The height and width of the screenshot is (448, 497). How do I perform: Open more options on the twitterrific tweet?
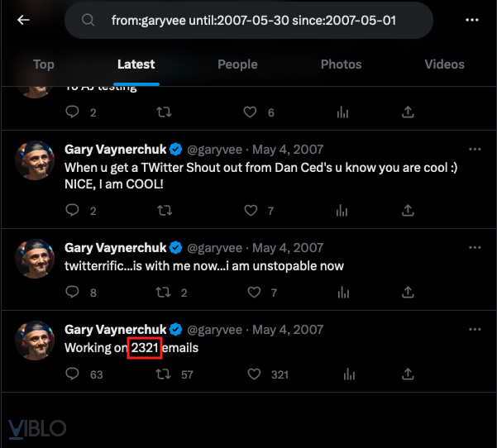coord(475,247)
